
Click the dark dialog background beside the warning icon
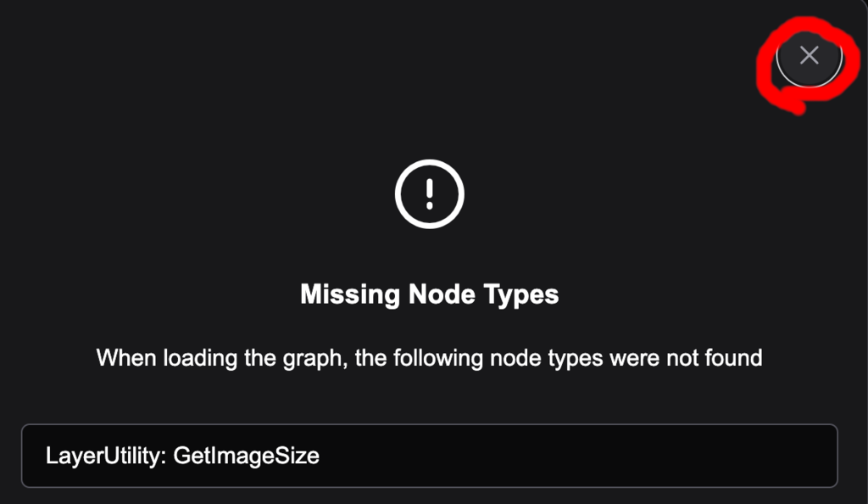(609, 193)
